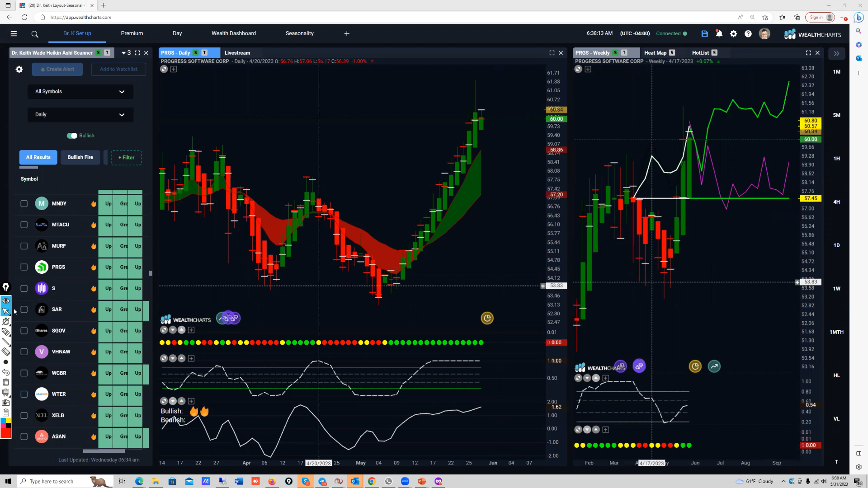Select the eraser tool
Viewport: 868px width, 488px height.
(6, 352)
